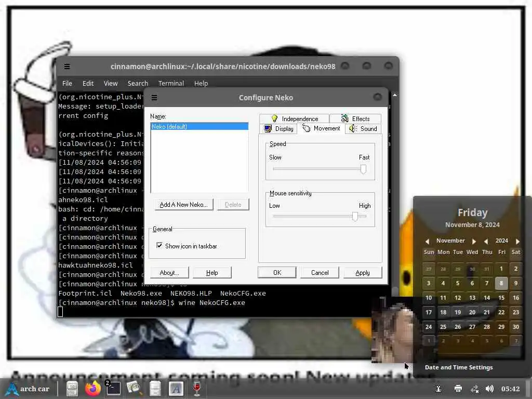Confirm with the OK button
The width and height of the screenshot is (532, 399).
coord(277,272)
